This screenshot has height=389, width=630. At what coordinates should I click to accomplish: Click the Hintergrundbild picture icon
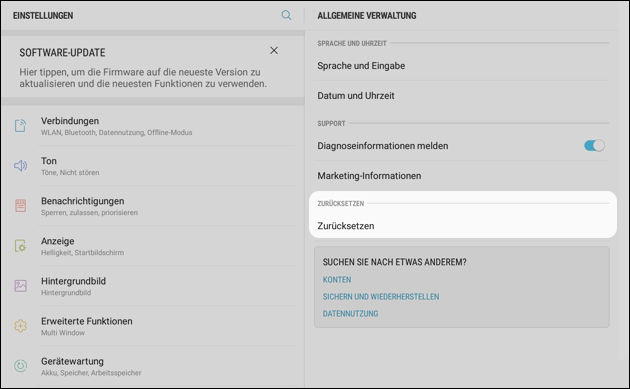[x=20, y=286]
